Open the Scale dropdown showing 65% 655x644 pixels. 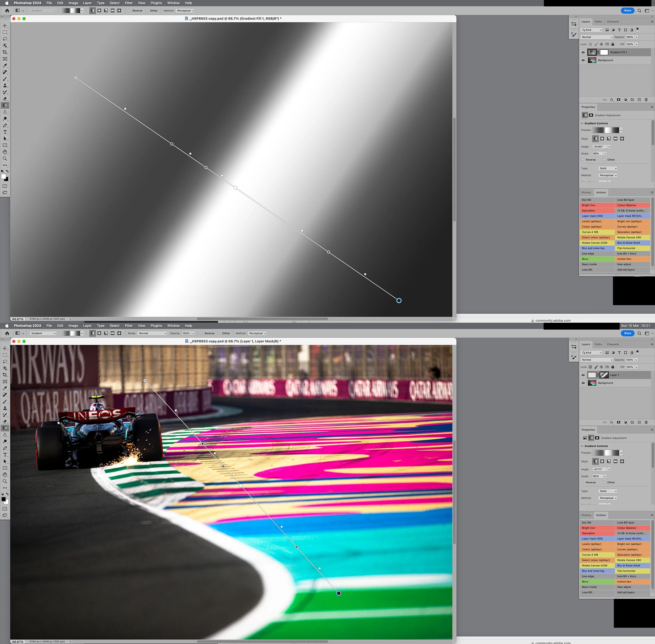(605, 476)
